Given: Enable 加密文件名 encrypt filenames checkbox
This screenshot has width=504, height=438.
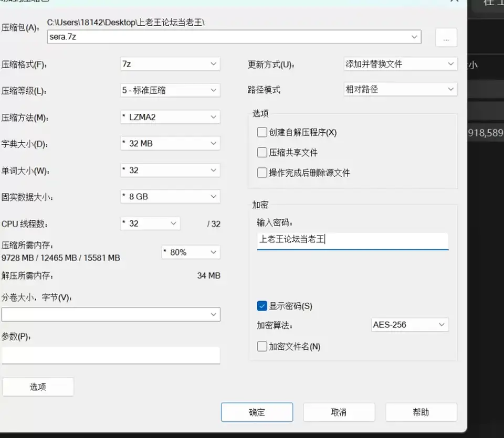Looking at the screenshot, I should [262, 347].
